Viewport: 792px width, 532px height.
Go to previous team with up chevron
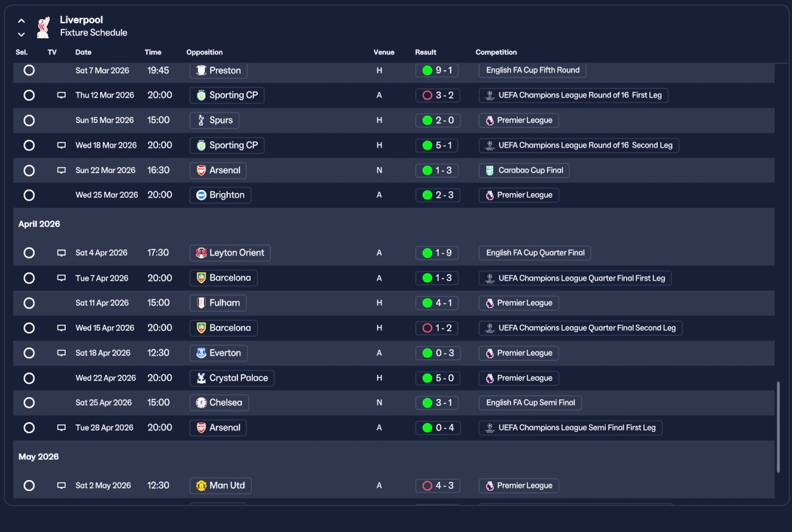(21, 20)
